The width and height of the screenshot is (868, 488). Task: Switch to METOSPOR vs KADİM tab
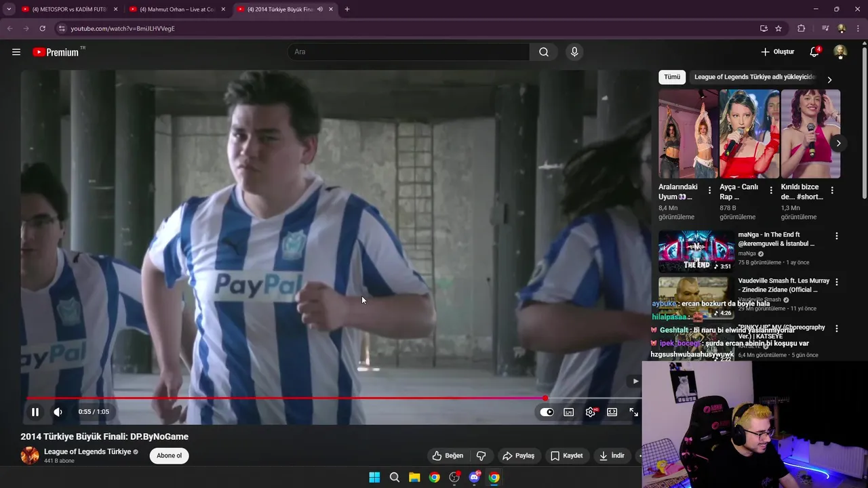pyautogui.click(x=70, y=9)
